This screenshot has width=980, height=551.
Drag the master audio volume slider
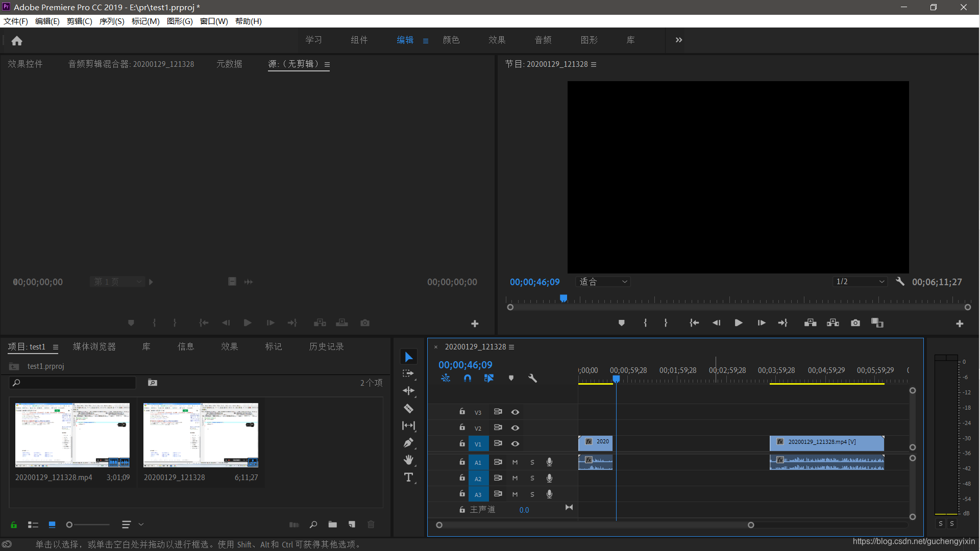coord(524,509)
